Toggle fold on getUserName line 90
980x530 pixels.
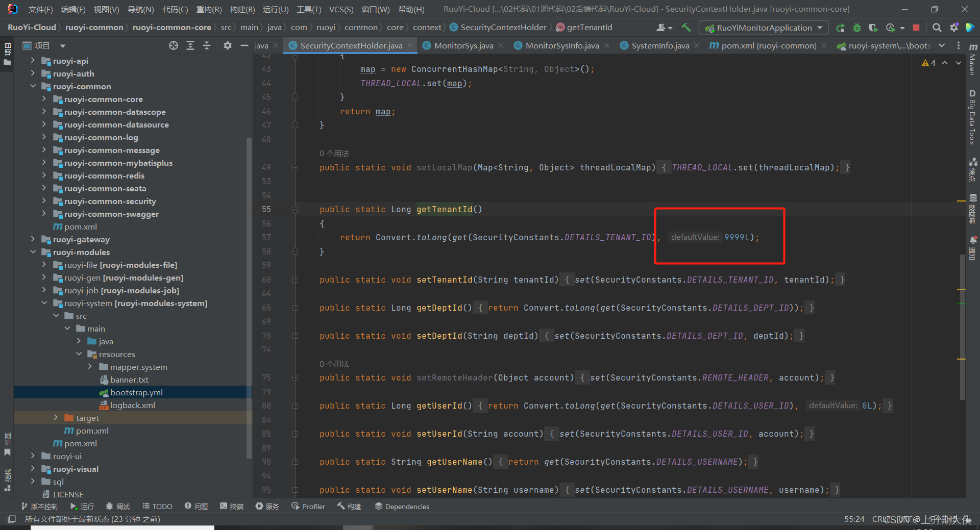click(295, 462)
